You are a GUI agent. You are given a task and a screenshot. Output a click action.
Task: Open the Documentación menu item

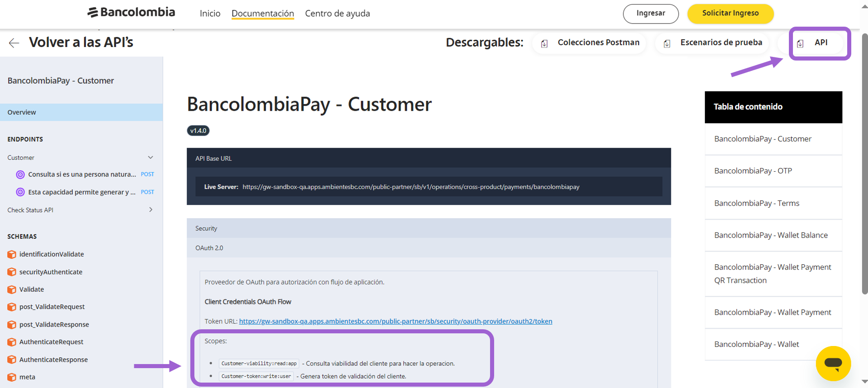pos(263,14)
